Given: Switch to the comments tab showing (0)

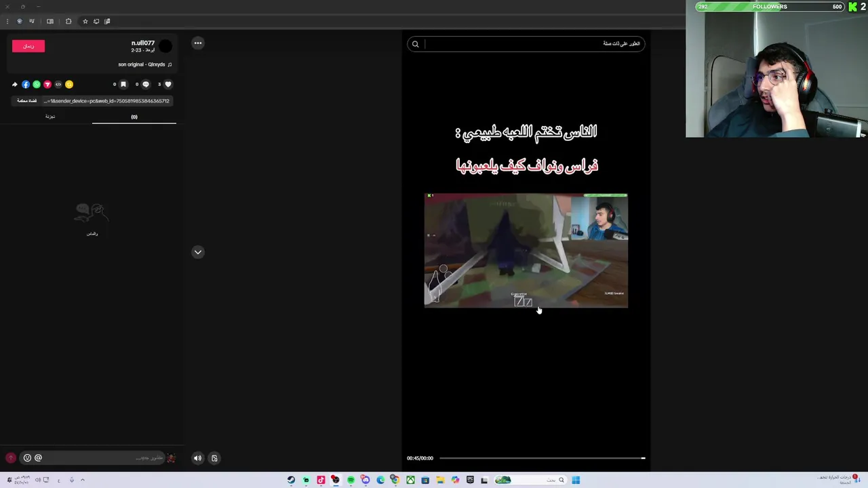Looking at the screenshot, I should click(134, 117).
